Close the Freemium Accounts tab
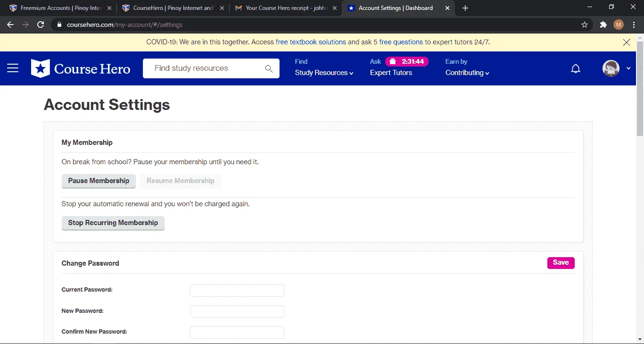The width and height of the screenshot is (644, 344). 109,8
